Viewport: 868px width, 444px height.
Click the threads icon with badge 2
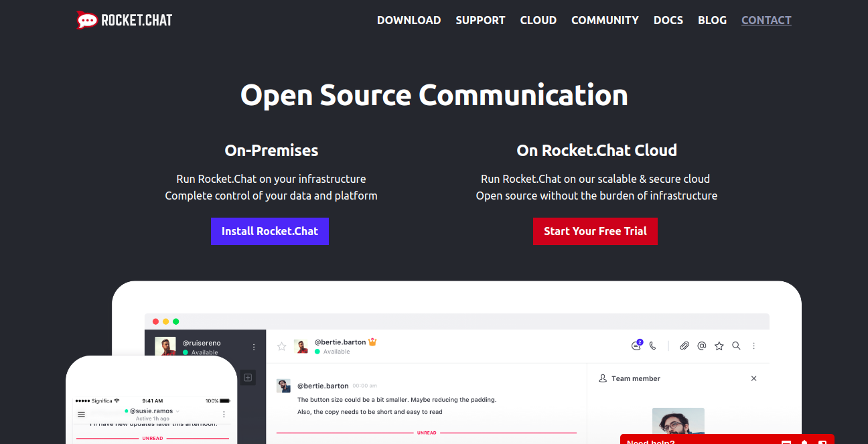pos(636,346)
